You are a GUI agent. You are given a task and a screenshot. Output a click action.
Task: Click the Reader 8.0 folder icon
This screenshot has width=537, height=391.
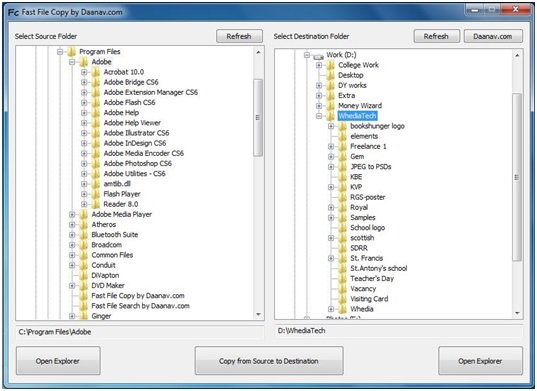coord(96,204)
